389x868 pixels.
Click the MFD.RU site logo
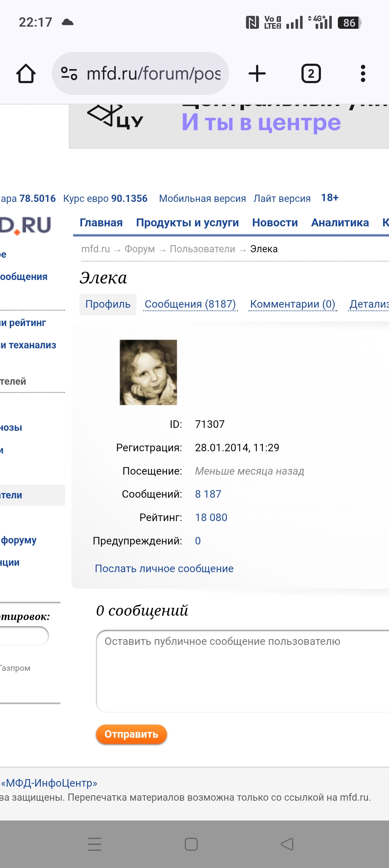point(25,225)
